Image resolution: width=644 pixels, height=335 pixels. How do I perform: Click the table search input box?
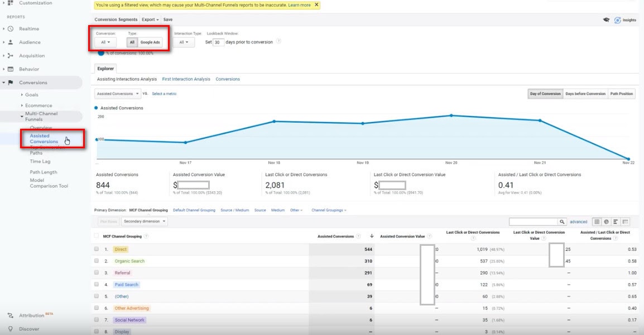click(534, 222)
